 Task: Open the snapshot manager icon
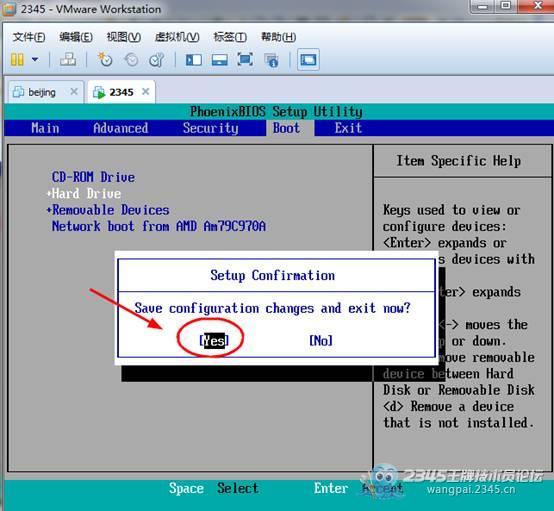(x=157, y=60)
